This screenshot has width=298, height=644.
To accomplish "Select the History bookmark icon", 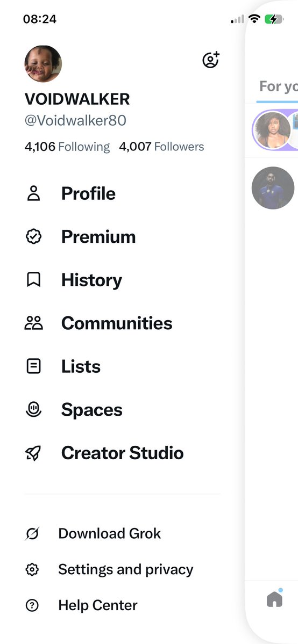I will 33,280.
